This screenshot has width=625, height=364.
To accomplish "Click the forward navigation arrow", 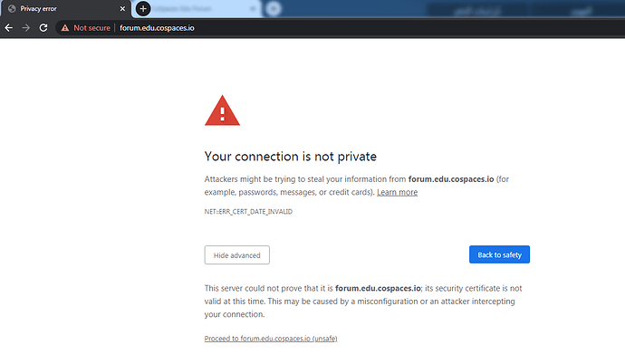I will (x=26, y=28).
